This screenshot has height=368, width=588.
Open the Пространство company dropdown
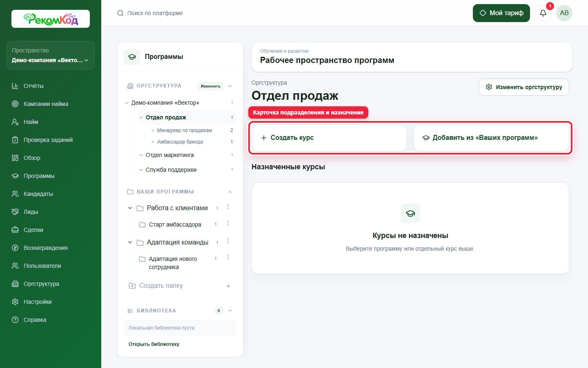point(51,55)
